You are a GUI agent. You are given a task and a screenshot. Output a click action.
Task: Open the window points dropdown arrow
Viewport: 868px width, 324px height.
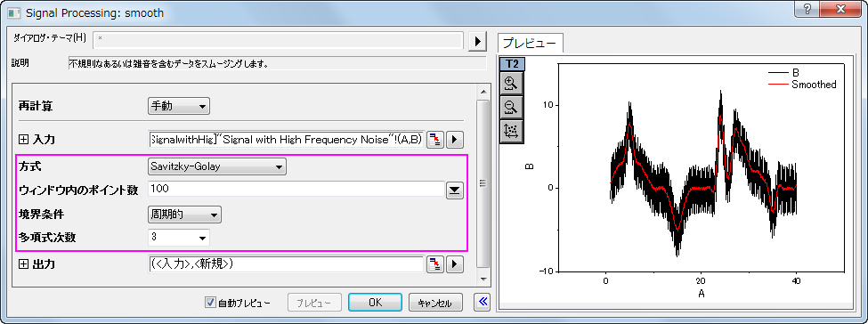(454, 190)
